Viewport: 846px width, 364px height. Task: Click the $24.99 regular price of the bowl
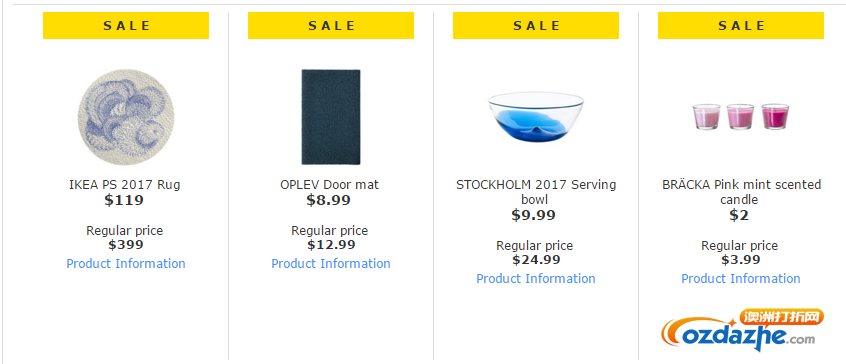pos(536,260)
